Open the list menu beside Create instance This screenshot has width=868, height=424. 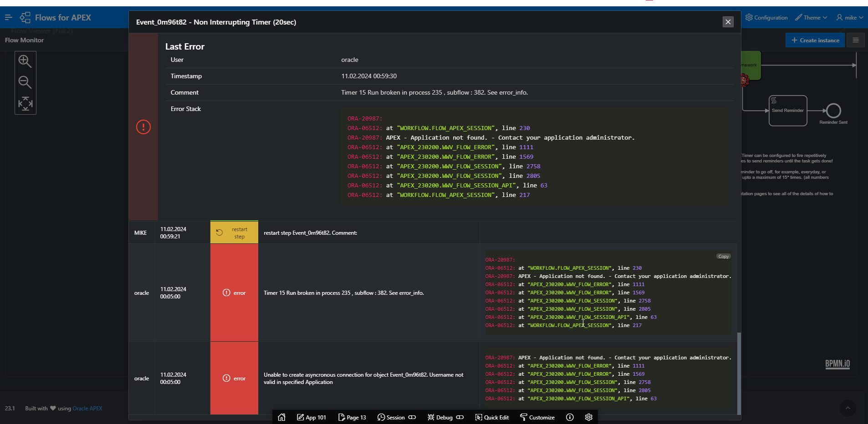click(x=856, y=40)
